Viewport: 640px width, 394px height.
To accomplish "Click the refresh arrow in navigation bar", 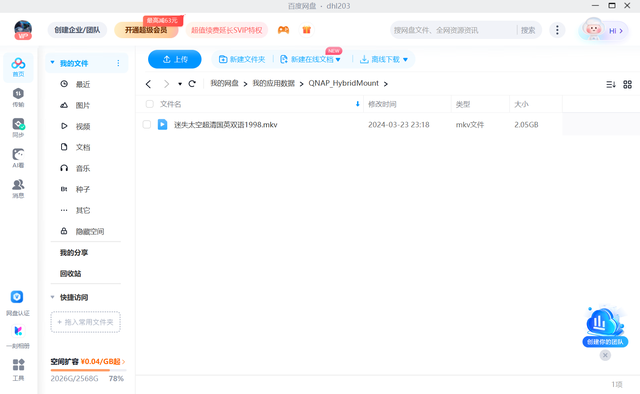I will tap(192, 84).
